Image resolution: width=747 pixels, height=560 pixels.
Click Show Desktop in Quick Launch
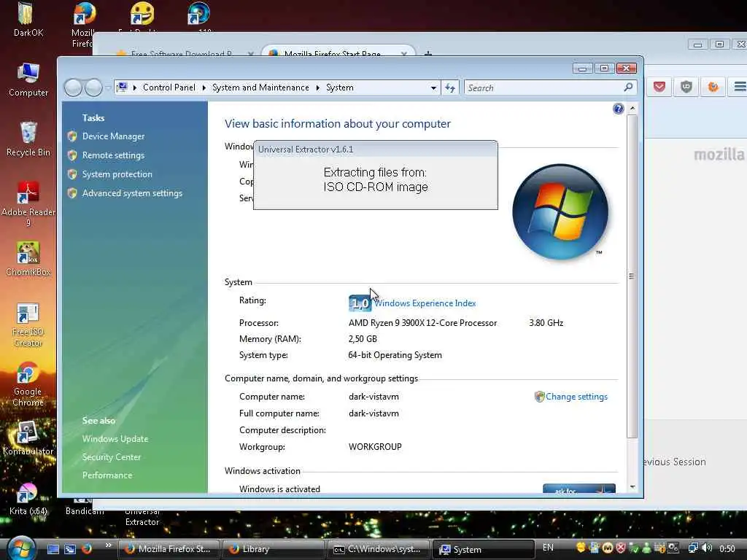53,549
